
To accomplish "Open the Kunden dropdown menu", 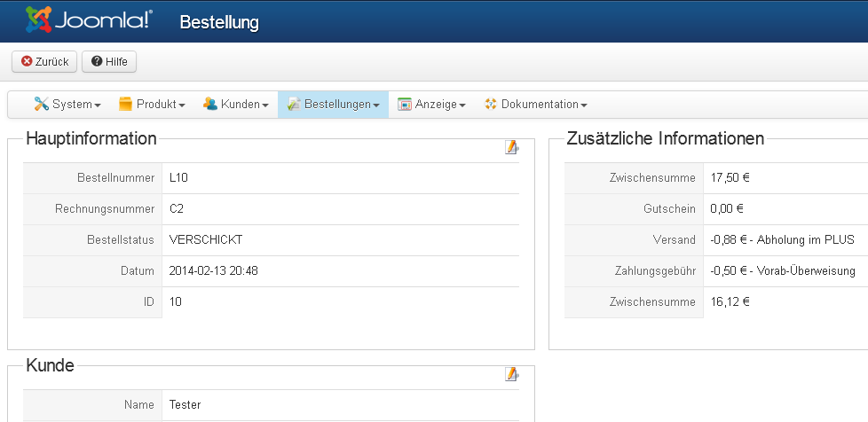I will 236,105.
